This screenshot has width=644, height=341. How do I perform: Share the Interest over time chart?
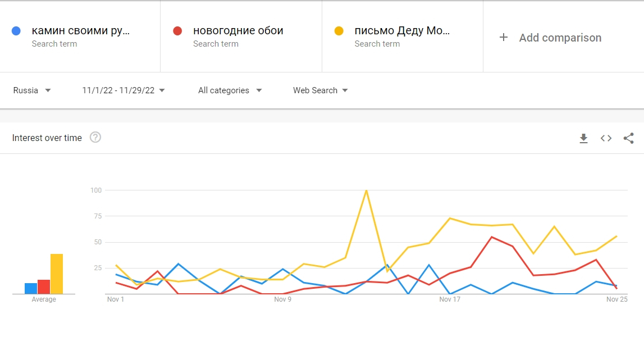(629, 138)
